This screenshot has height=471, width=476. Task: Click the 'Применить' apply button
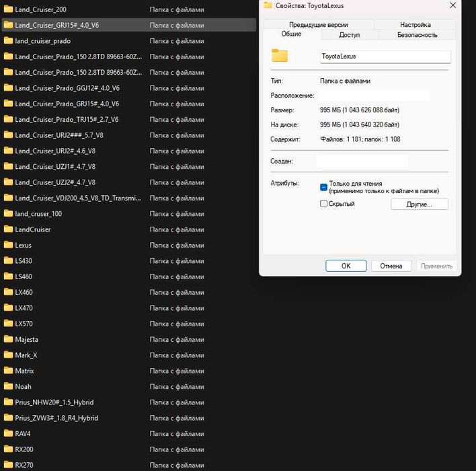coord(436,266)
